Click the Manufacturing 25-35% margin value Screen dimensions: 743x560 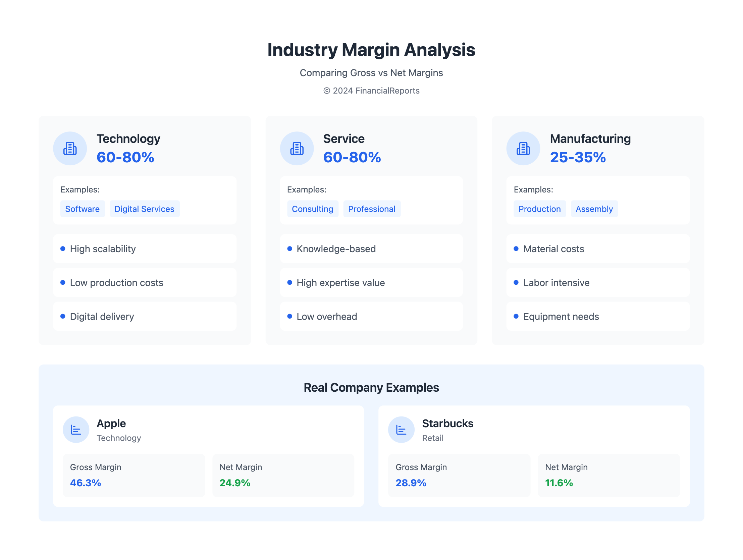(578, 157)
